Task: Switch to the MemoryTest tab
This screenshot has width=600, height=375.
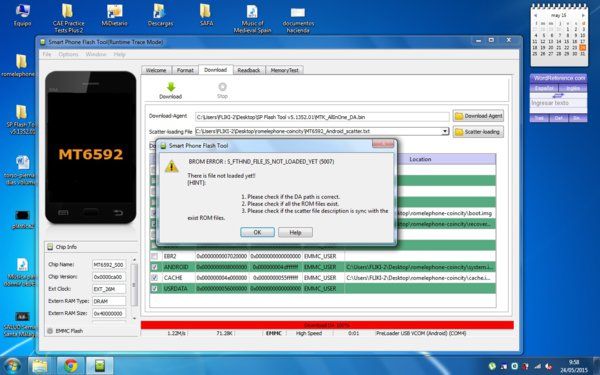Action: click(x=284, y=70)
